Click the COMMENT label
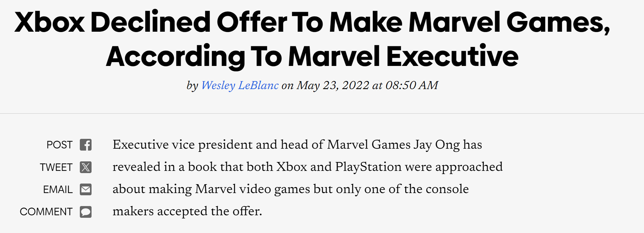The height and width of the screenshot is (233, 644). pos(46,212)
